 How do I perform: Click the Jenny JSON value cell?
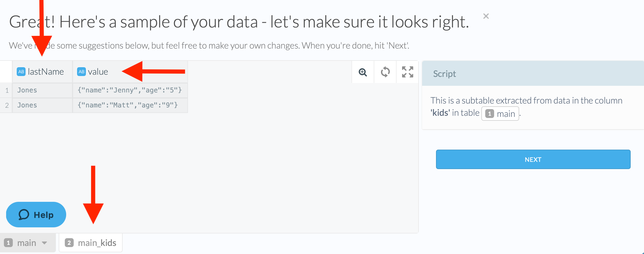point(130,90)
